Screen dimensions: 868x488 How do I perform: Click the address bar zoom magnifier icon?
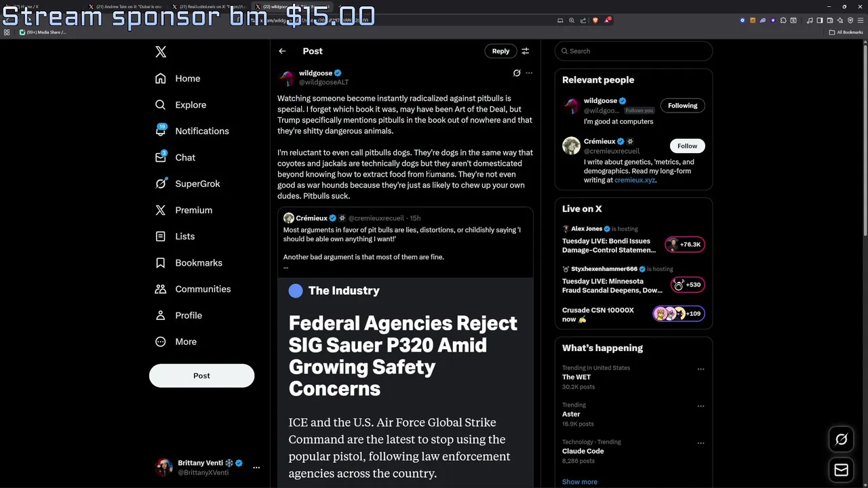point(572,20)
